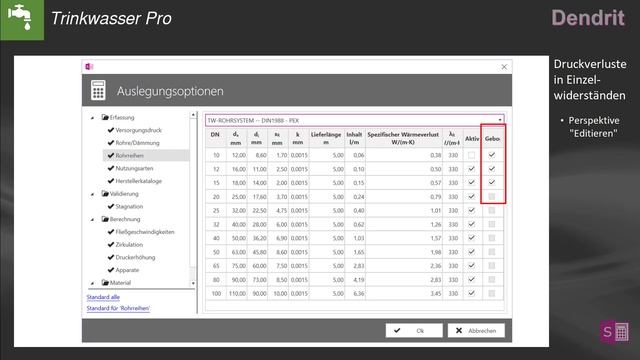
Task: Select Stagnation in the options tree
Action: [129, 207]
